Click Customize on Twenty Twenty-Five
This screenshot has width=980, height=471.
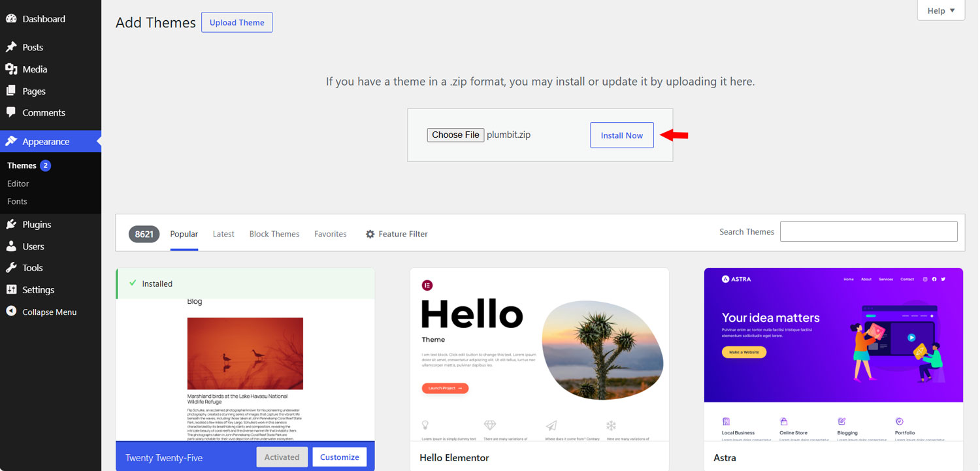click(339, 457)
